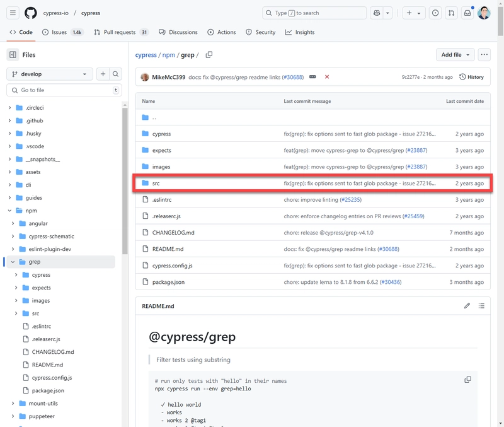504x427 pixels.
Task: Expand the mount-utils folder in tree
Action: click(13, 404)
